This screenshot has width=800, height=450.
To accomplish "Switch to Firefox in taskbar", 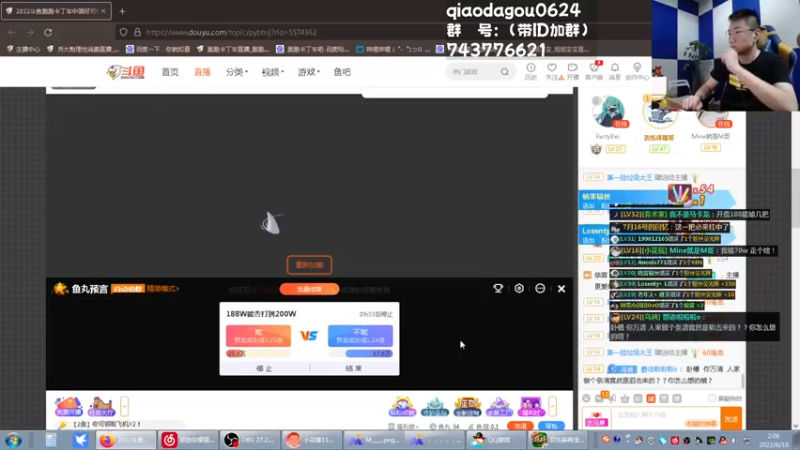I will 125,440.
